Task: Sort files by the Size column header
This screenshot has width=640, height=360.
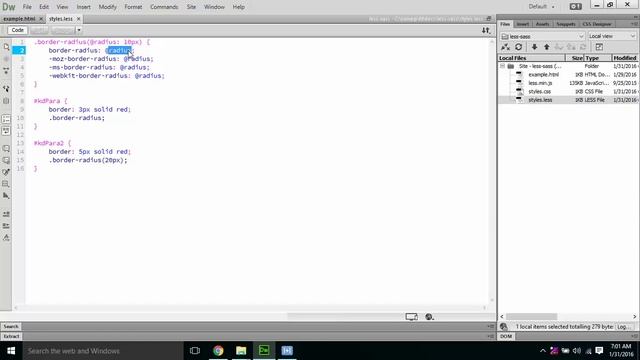Action: pyautogui.click(x=575, y=58)
